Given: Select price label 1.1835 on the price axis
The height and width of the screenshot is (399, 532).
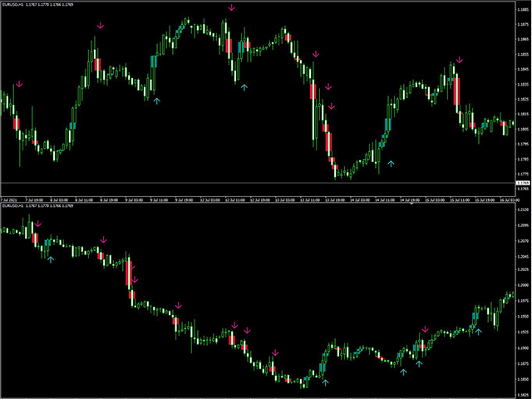Looking at the screenshot, I should pyautogui.click(x=523, y=84).
